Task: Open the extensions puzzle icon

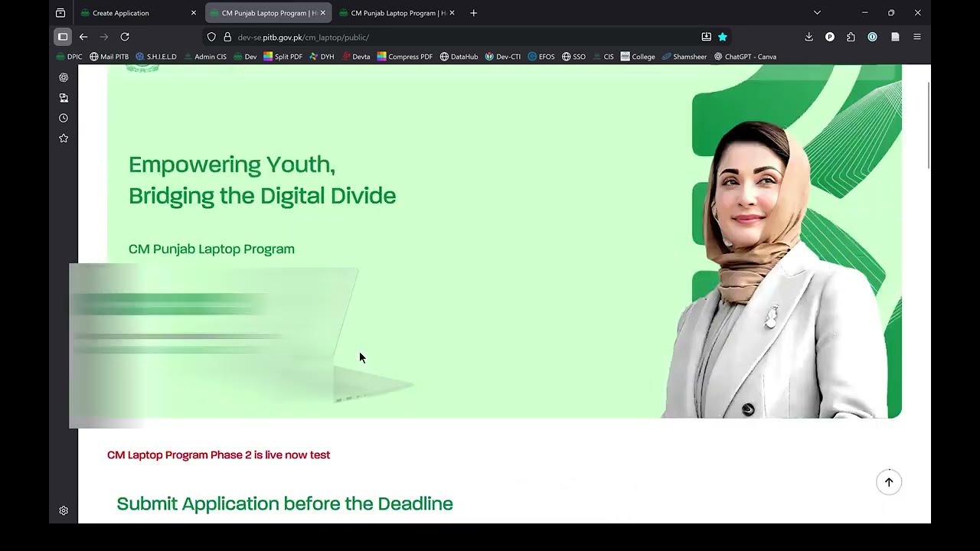Action: [851, 37]
